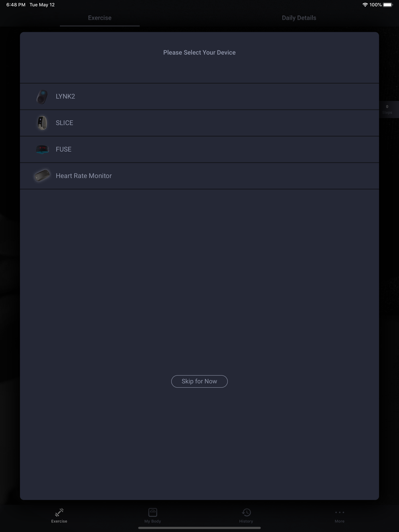The width and height of the screenshot is (399, 532).
Task: Open the History clock icon
Action: click(x=246, y=512)
